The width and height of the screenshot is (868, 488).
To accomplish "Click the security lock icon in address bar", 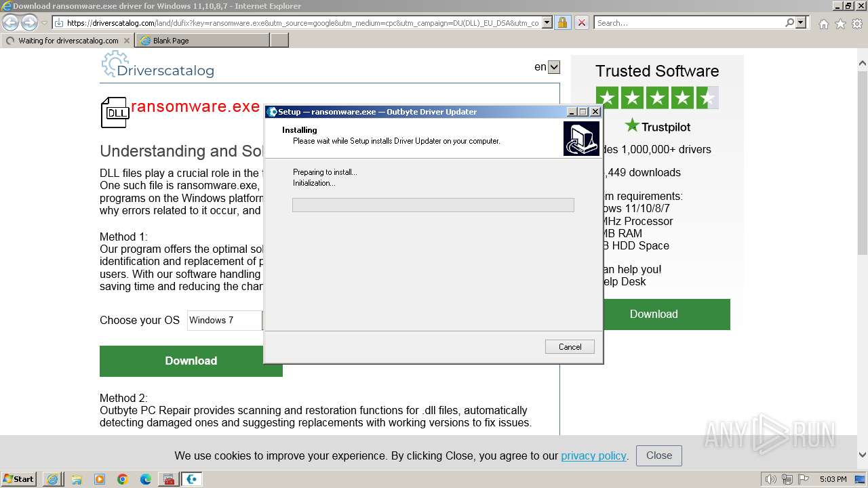I will pyautogui.click(x=562, y=22).
